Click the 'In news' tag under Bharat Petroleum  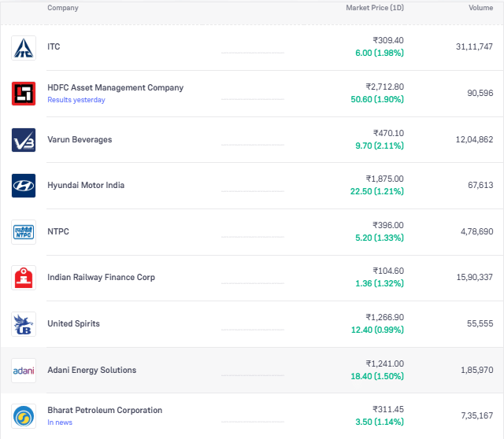coord(61,422)
